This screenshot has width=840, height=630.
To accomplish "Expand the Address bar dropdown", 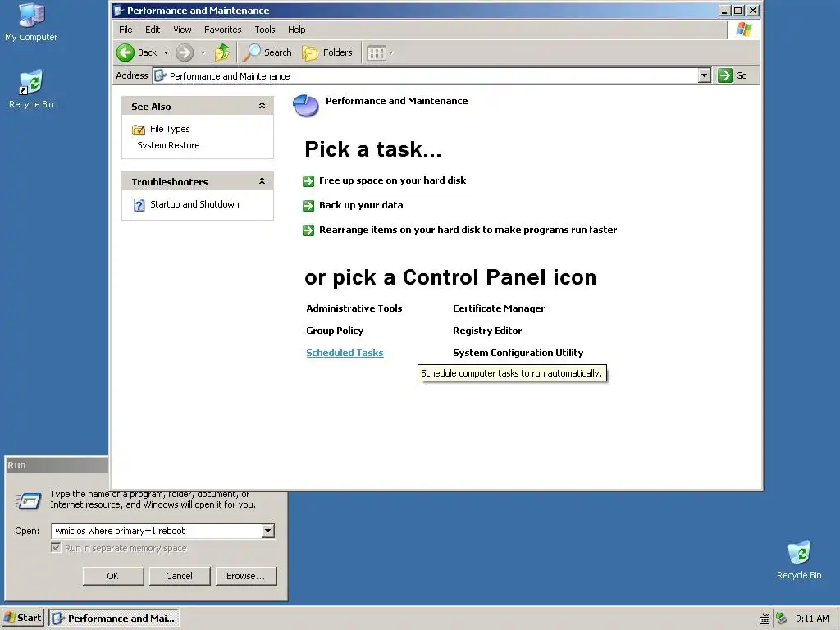I will pyautogui.click(x=705, y=75).
